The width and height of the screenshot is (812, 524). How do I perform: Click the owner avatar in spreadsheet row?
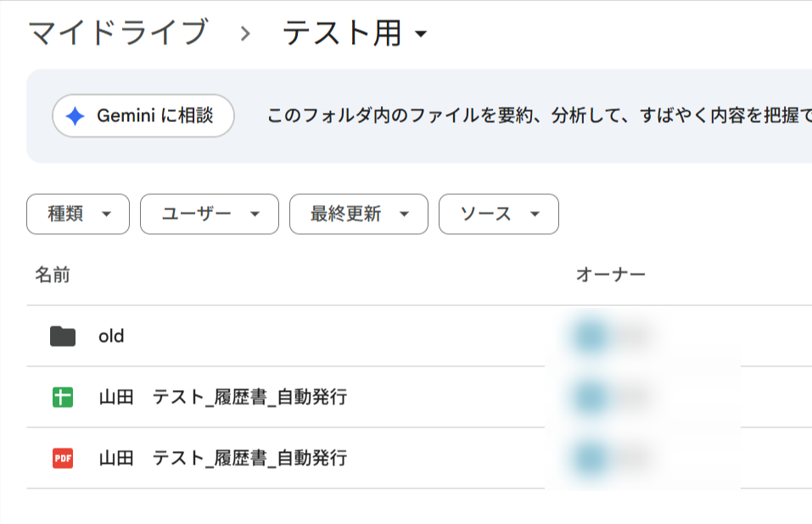coord(591,398)
